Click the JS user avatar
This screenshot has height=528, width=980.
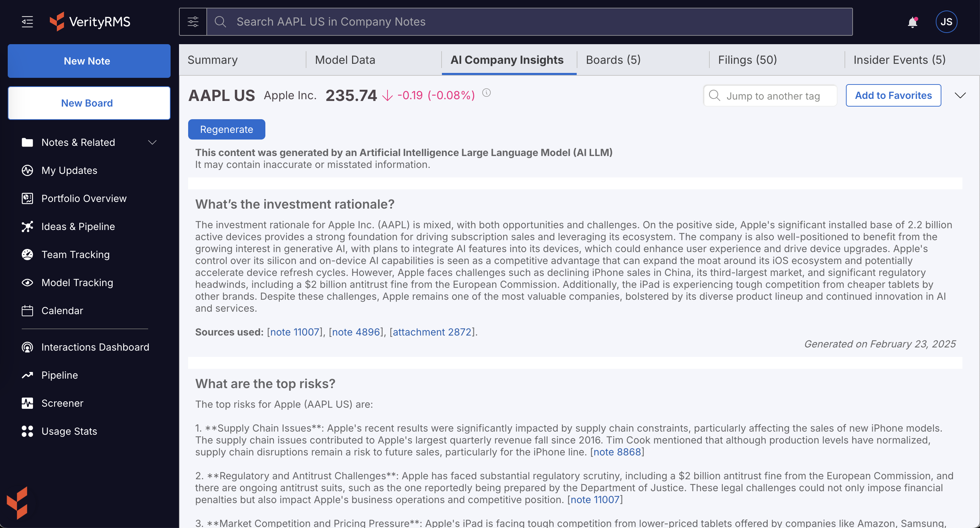[946, 22]
